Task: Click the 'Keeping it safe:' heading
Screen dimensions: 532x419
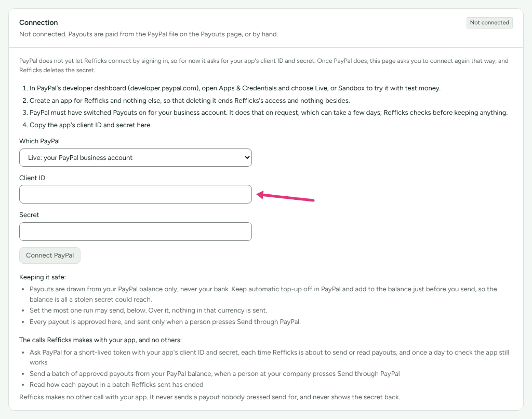Action: click(x=43, y=277)
